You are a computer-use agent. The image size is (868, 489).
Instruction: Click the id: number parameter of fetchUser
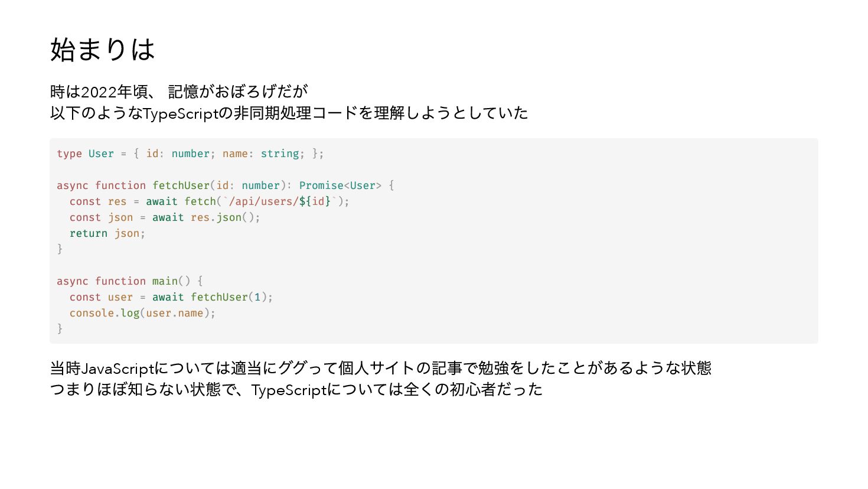click(248, 185)
